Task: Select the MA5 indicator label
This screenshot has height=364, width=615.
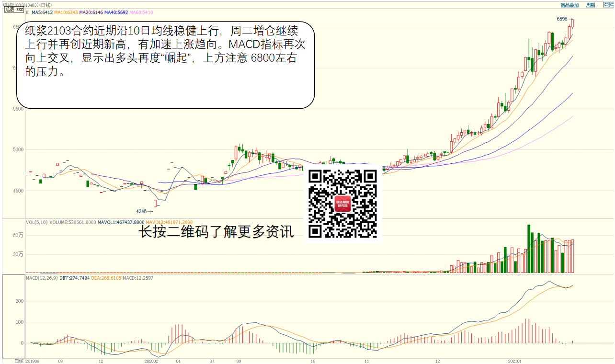Action: (x=42, y=12)
